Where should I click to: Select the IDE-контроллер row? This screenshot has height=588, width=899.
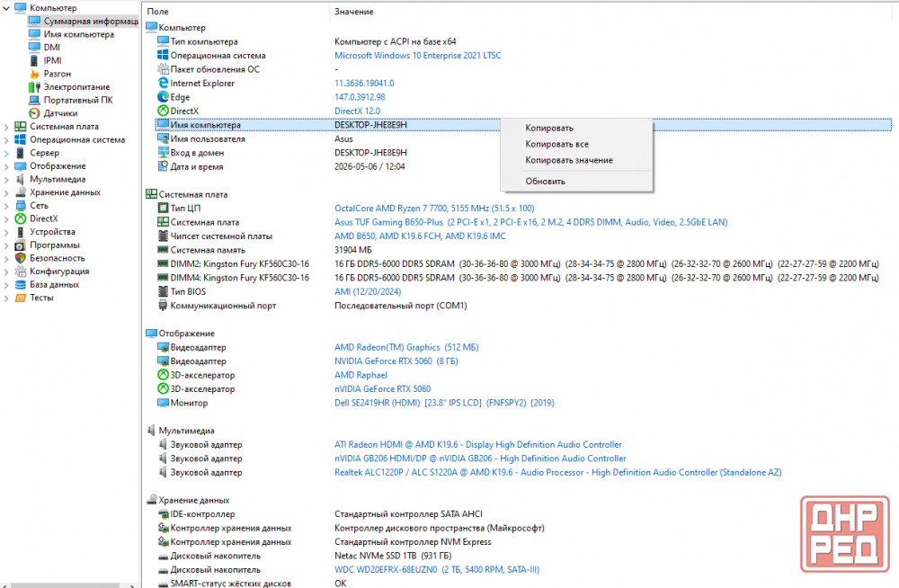[523, 514]
